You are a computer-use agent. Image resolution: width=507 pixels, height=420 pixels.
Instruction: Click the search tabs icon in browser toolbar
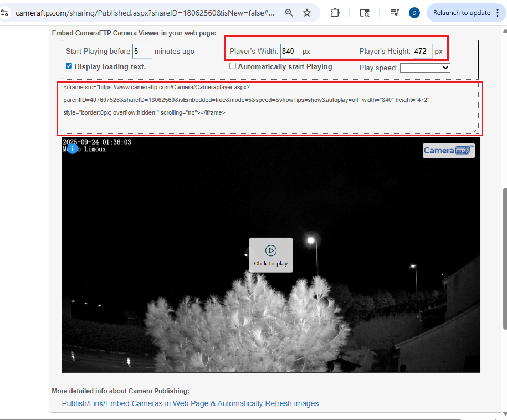coord(364,13)
